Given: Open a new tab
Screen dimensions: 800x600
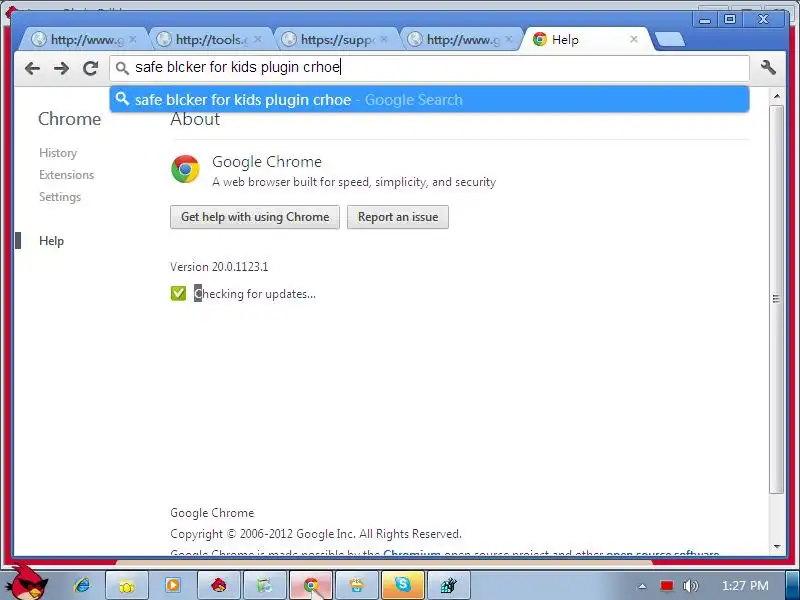Looking at the screenshot, I should (x=669, y=39).
